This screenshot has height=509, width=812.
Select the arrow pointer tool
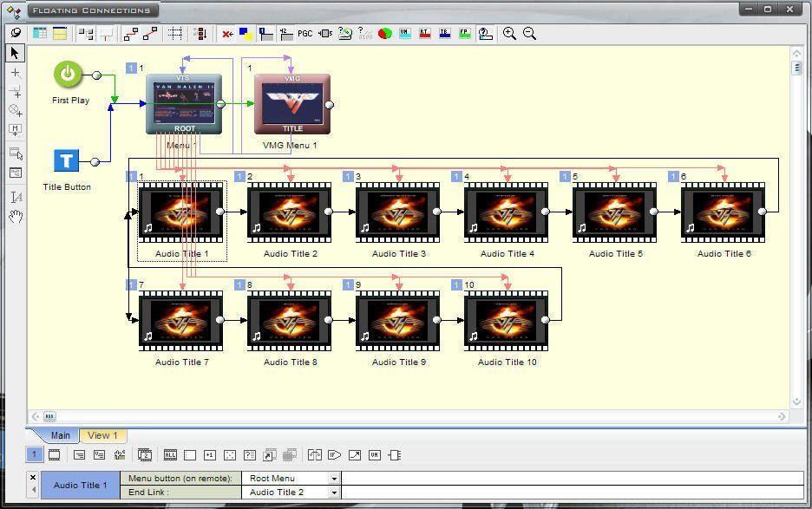point(15,54)
